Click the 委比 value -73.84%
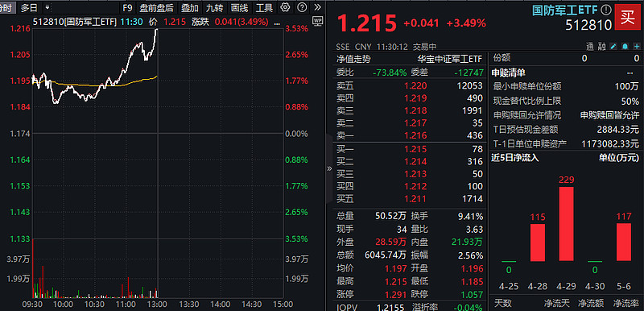644x311 pixels. (x=390, y=73)
